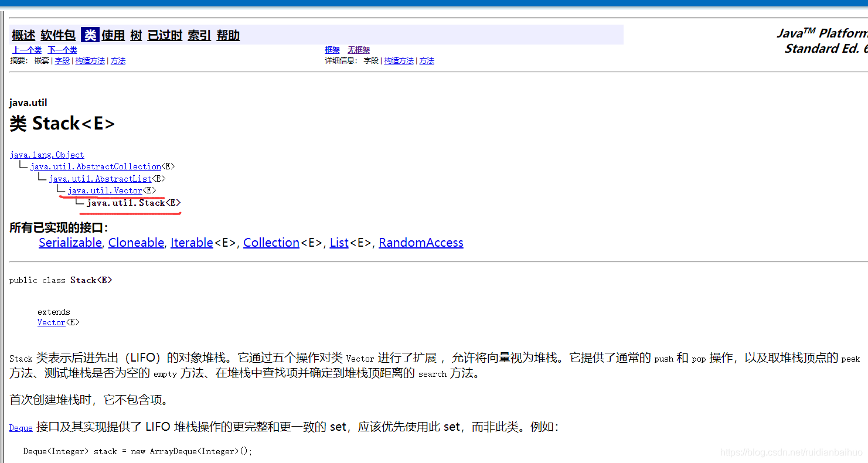868x463 pixels.
Task: Go to 上一个类 previous class
Action: [27, 50]
